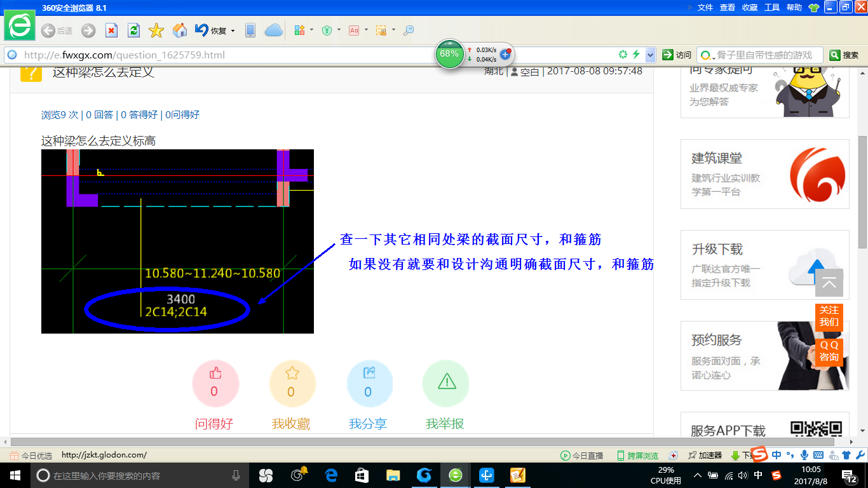Click the 360 browser logo icon
Image resolution: width=868 pixels, height=488 pixels.
point(20,27)
